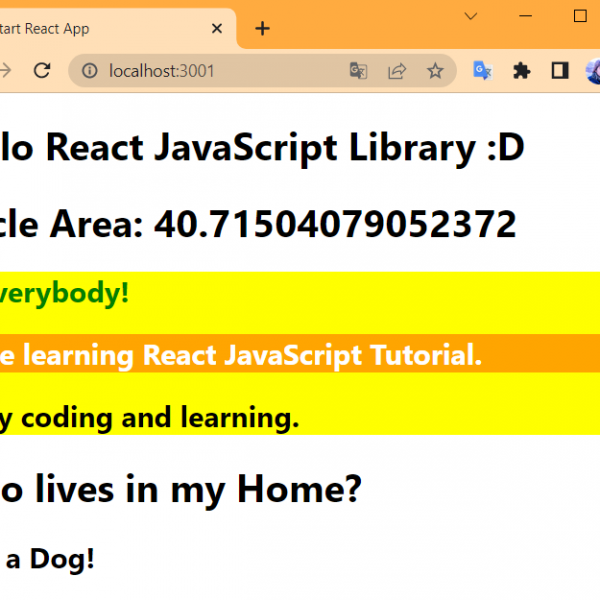Bookmark this tab with the star
Image resolution: width=600 pixels, height=600 pixels.
click(x=435, y=71)
